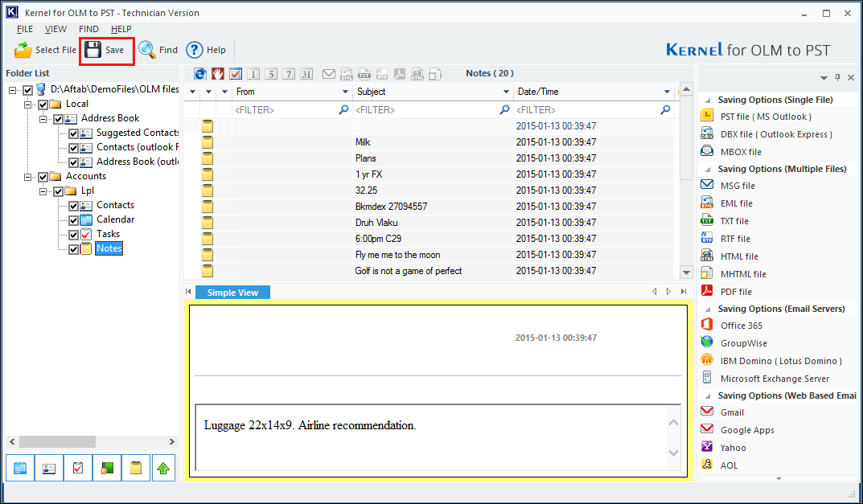This screenshot has width=863, height=504.
Task: Open the FILE menu
Action: point(25,29)
